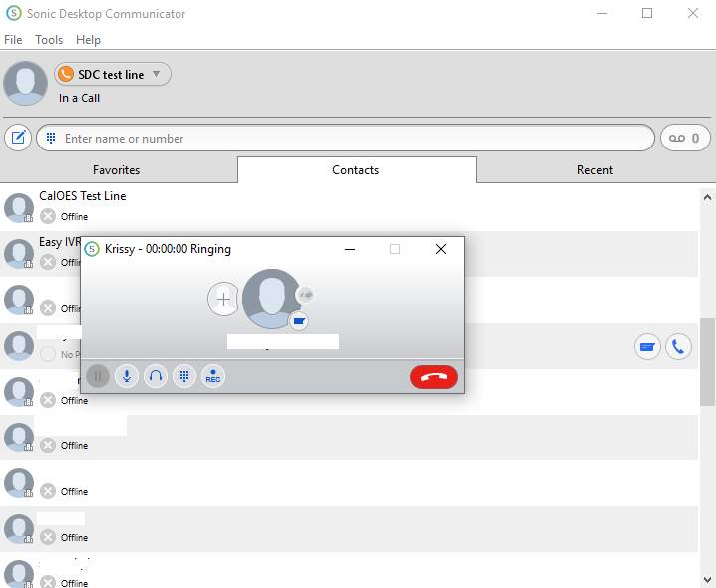
Task: Close the Krissy call window
Action: (441, 249)
